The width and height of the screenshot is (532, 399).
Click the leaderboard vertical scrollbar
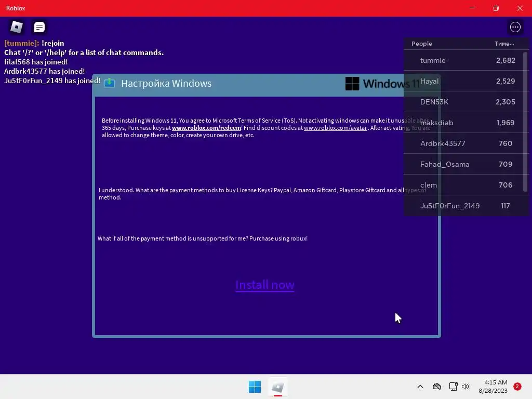pos(526,122)
